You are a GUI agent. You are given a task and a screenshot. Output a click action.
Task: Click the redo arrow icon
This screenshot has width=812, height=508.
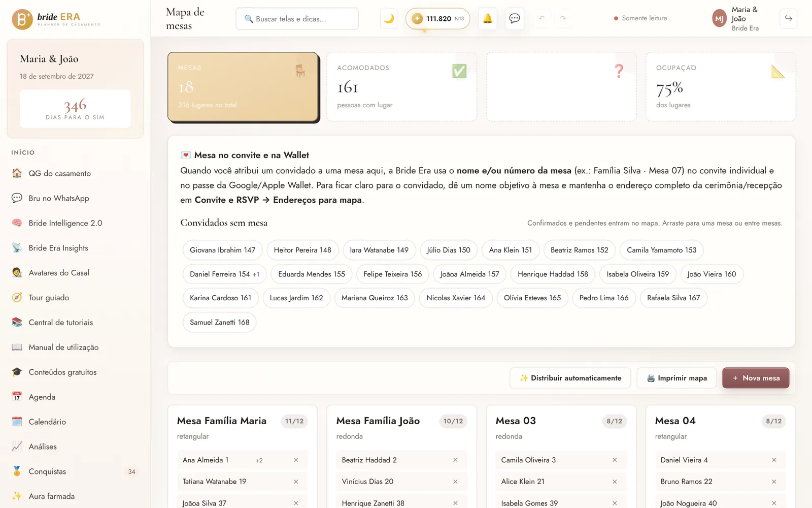coord(563,18)
